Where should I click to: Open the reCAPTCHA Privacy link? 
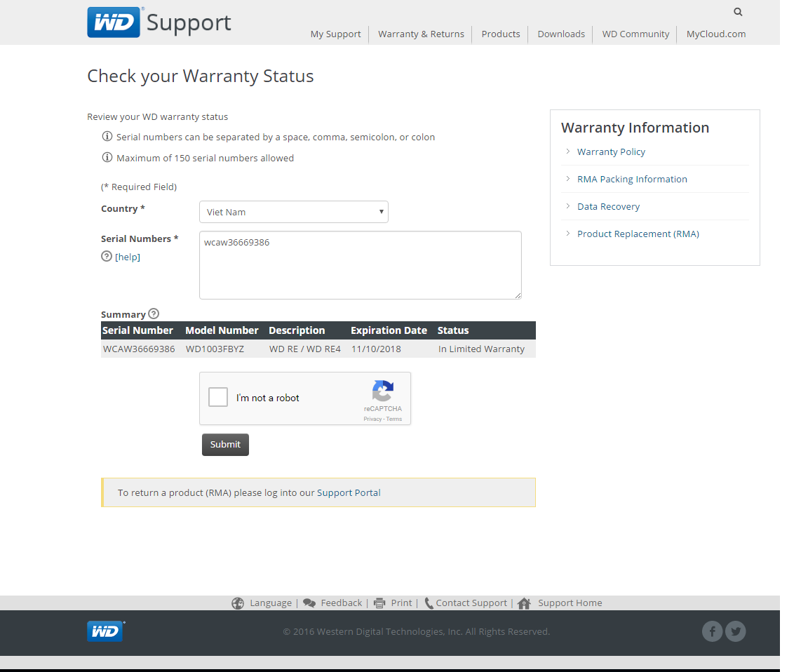coord(372,419)
